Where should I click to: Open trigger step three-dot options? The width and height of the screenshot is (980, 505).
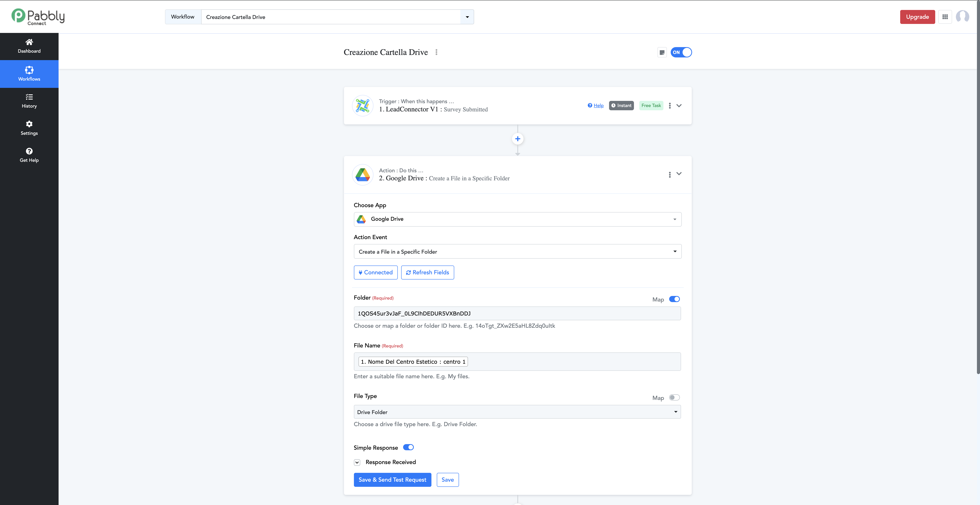(x=670, y=105)
